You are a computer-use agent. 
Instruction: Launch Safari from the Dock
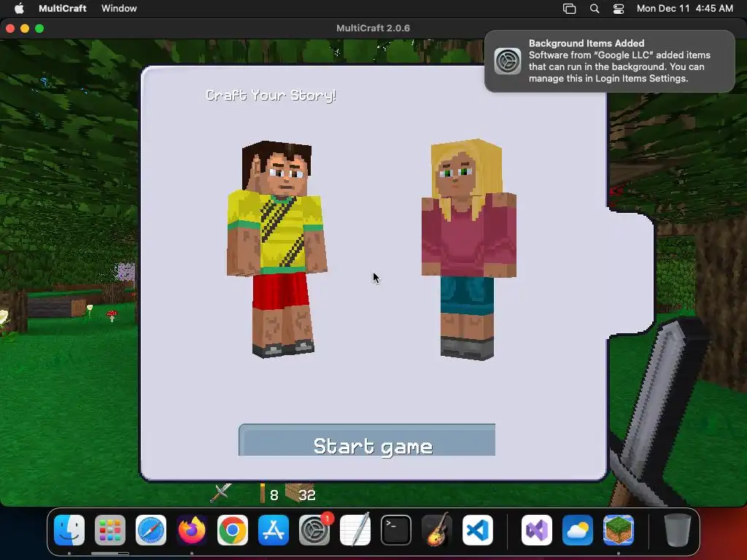point(151,530)
